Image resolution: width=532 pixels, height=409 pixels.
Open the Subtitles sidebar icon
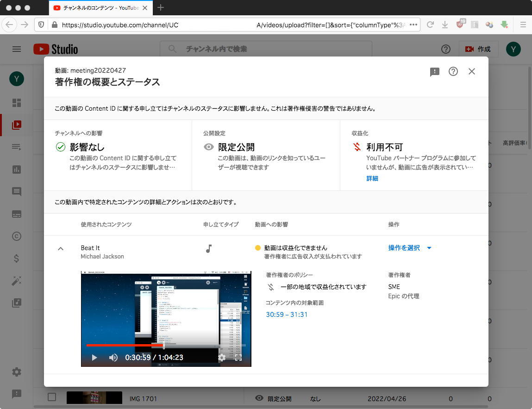point(17,214)
